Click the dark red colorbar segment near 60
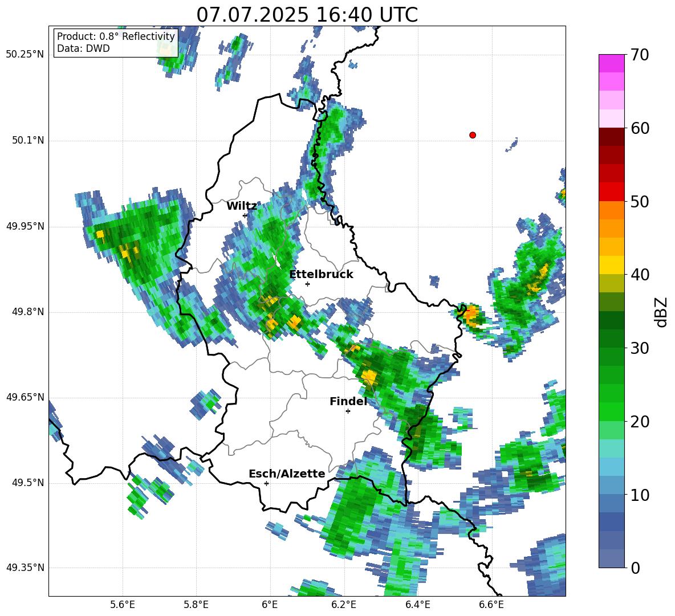Viewport: 675px width, 616px height. (x=611, y=136)
